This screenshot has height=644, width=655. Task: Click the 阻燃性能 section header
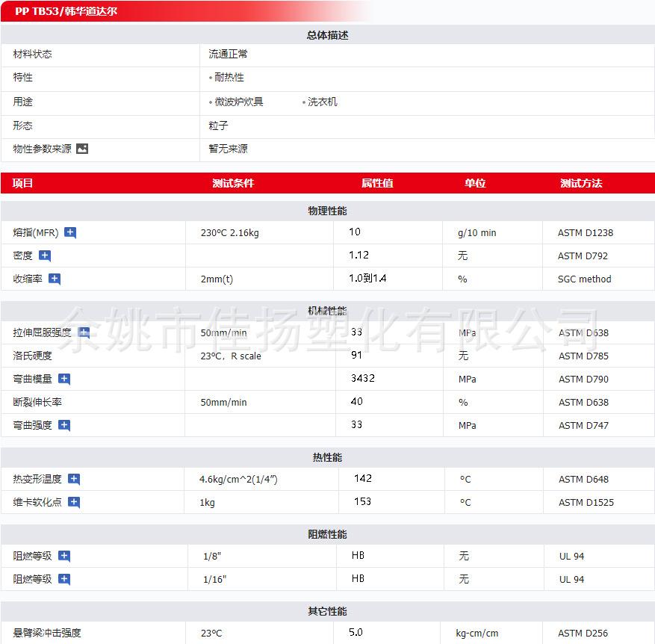(327, 534)
